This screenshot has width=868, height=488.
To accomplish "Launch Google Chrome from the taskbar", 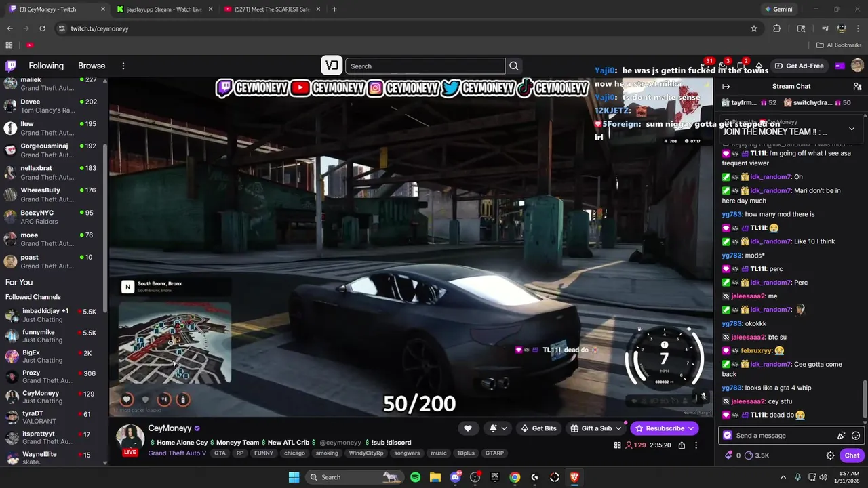I will tap(515, 477).
